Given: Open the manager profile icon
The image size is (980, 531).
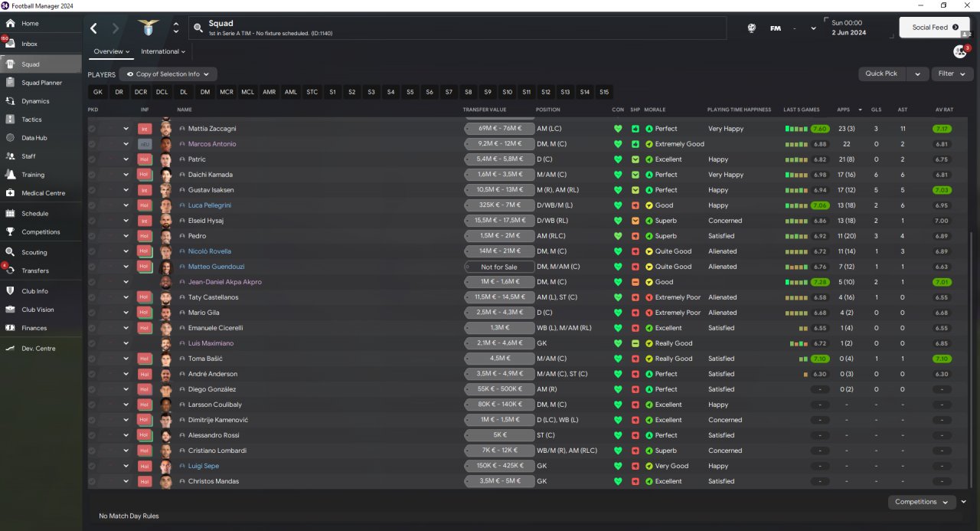Looking at the screenshot, I should (752, 28).
